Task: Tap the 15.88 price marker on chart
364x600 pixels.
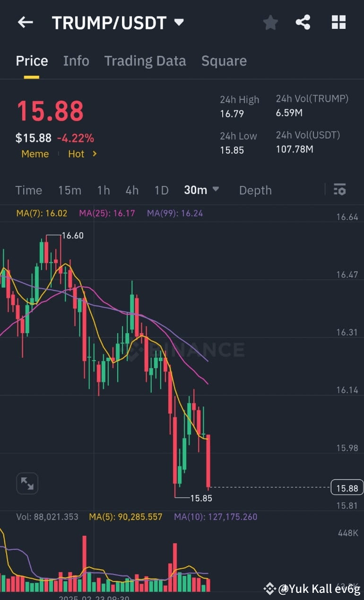Action: tap(347, 487)
